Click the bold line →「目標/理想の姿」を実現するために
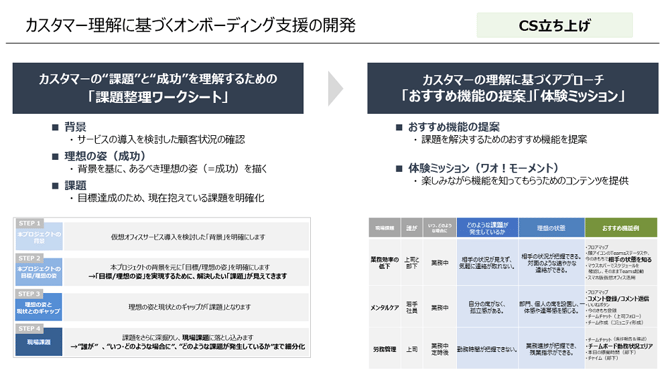Viewport: 670px width, 376px height. (x=188, y=276)
